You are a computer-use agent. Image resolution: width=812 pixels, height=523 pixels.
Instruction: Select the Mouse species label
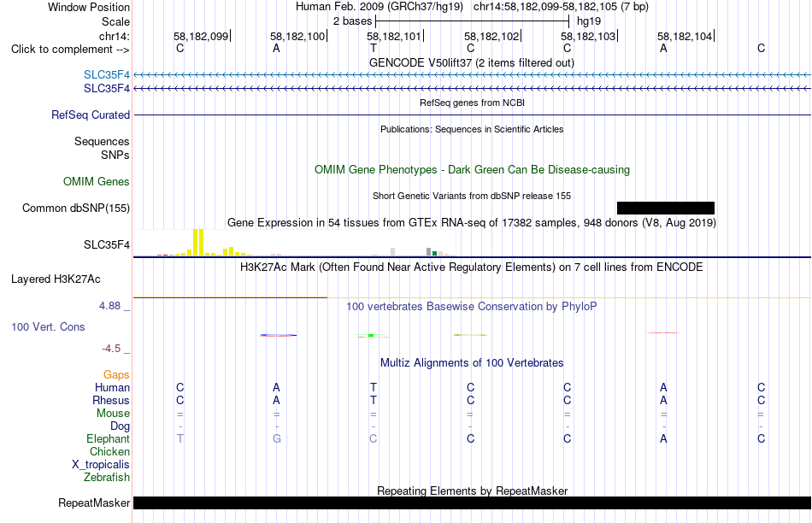coord(113,414)
